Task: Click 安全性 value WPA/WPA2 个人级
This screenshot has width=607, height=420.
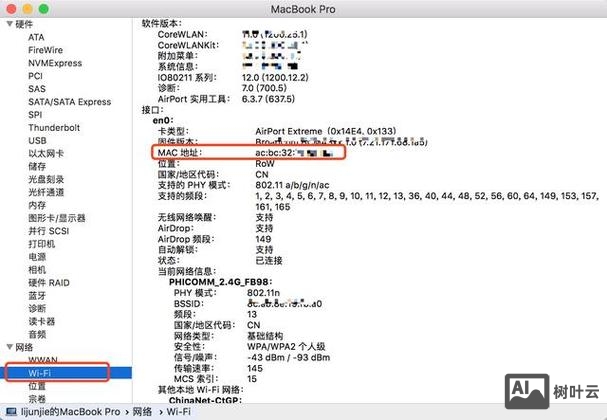Action: 286,346
